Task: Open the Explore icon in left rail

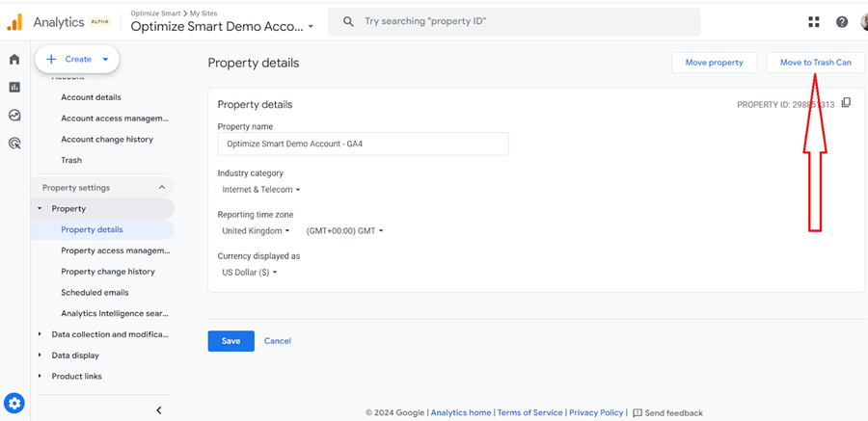Action: (x=14, y=115)
